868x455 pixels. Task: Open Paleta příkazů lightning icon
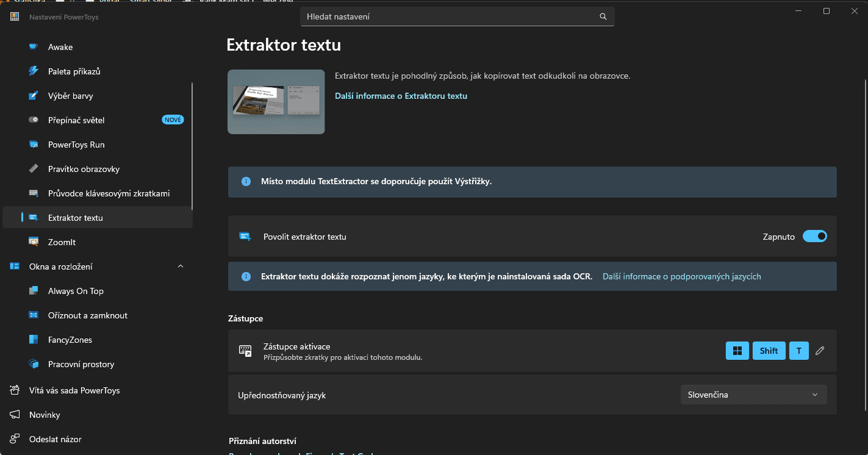[34, 71]
